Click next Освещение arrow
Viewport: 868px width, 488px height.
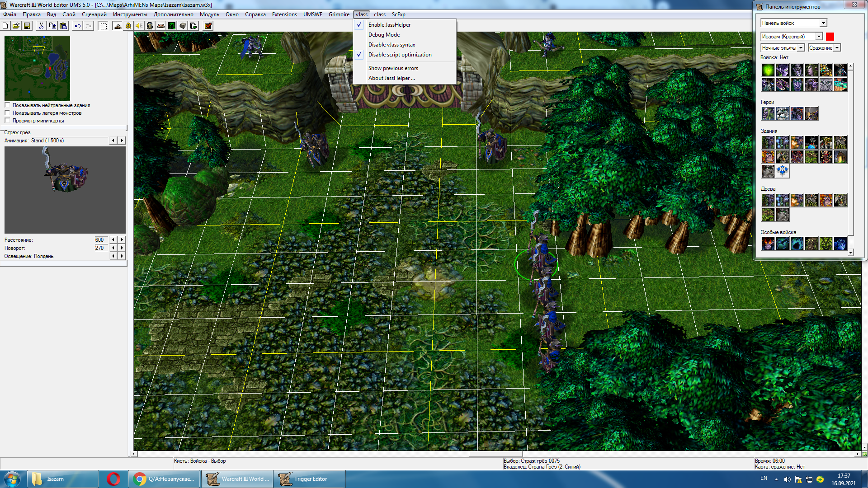122,256
